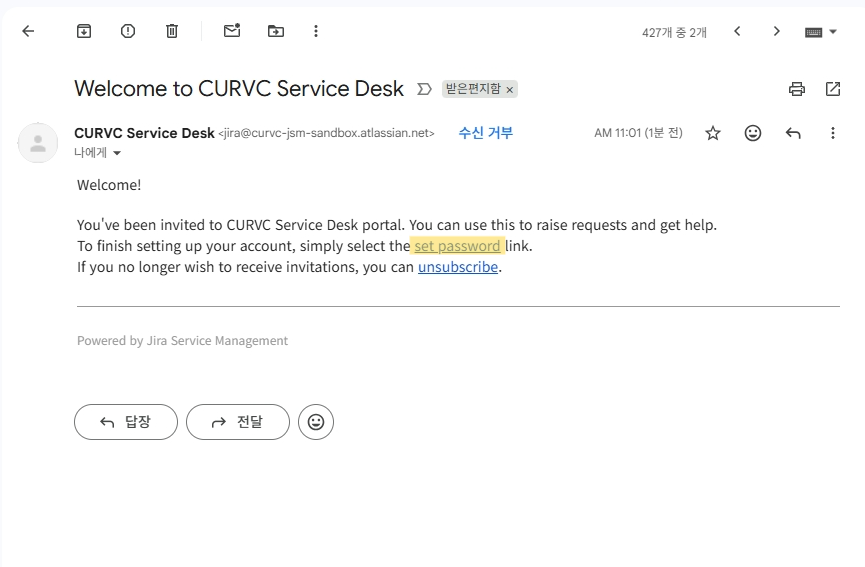The width and height of the screenshot is (865, 567).
Task: Toggle the importance marker beside subject
Action: point(424,89)
